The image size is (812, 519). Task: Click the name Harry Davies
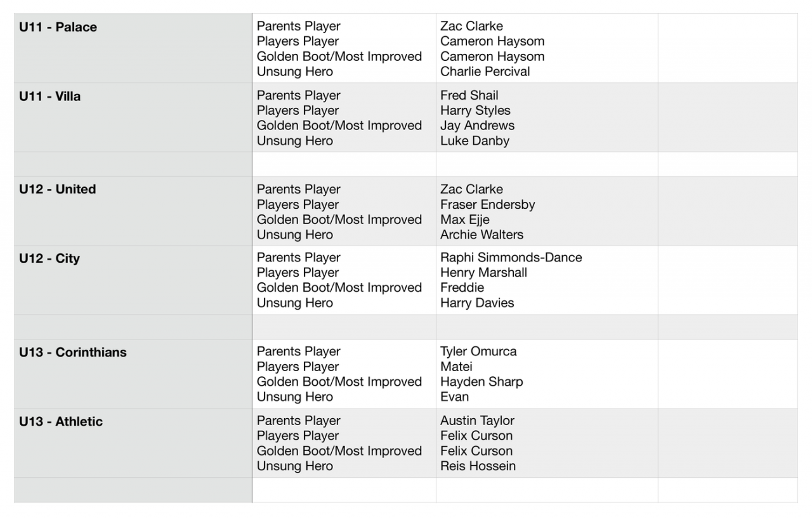coord(477,303)
